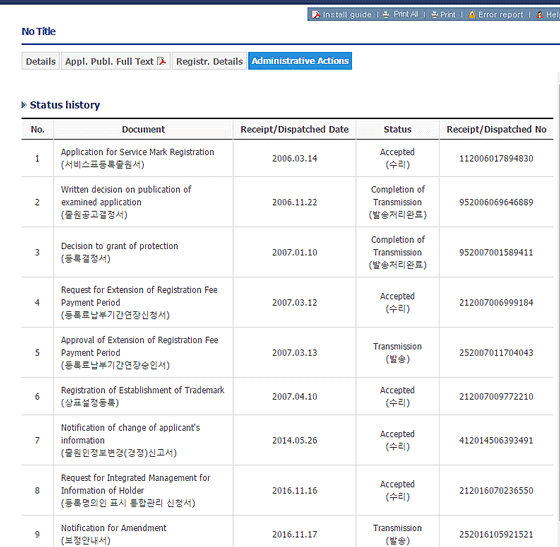Click the Status column header
This screenshot has width=560, height=547.
coord(398,129)
